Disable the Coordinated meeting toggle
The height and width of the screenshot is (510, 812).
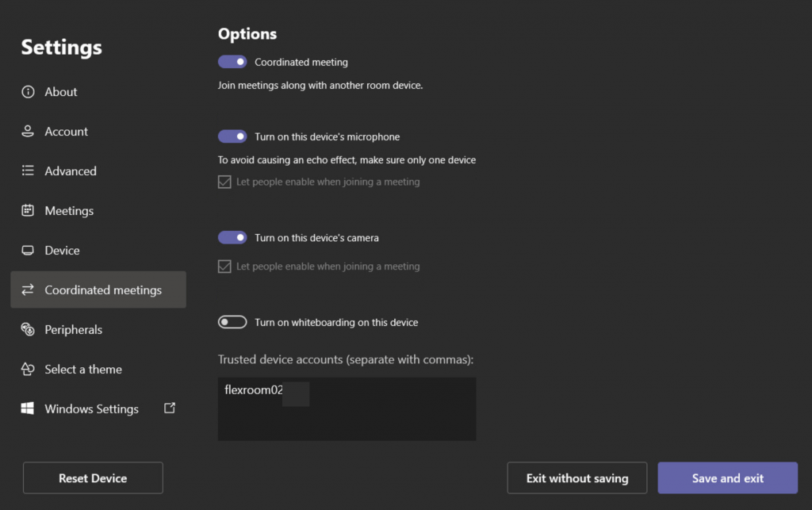click(233, 62)
